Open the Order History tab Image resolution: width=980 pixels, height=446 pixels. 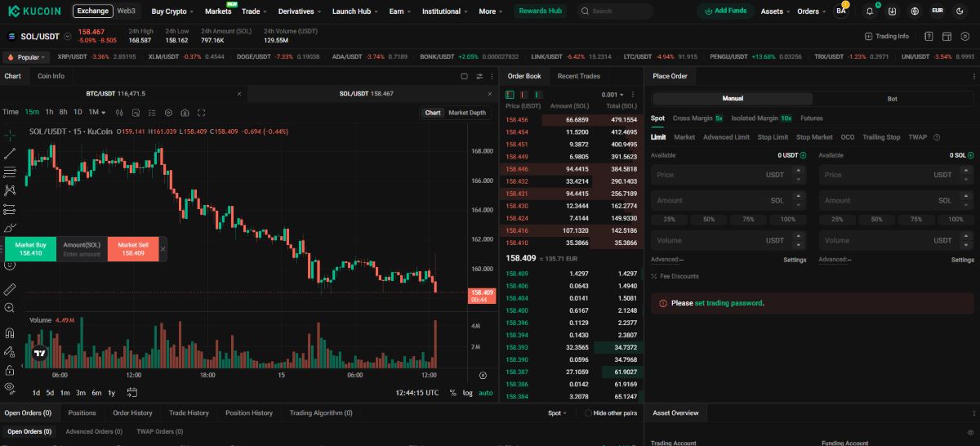tap(132, 413)
